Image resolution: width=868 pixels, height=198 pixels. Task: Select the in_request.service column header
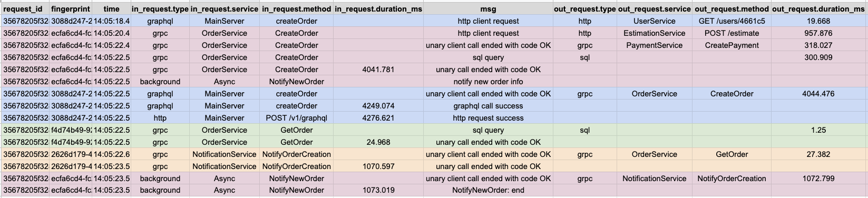point(225,9)
